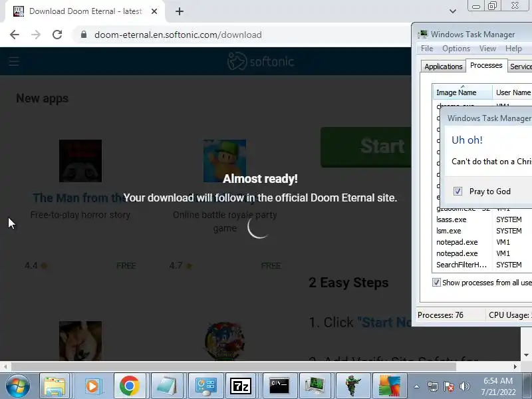Viewport: 532px width, 399px height.
Task: Open File Explorer from the taskbar
Action: pyautogui.click(x=55, y=386)
